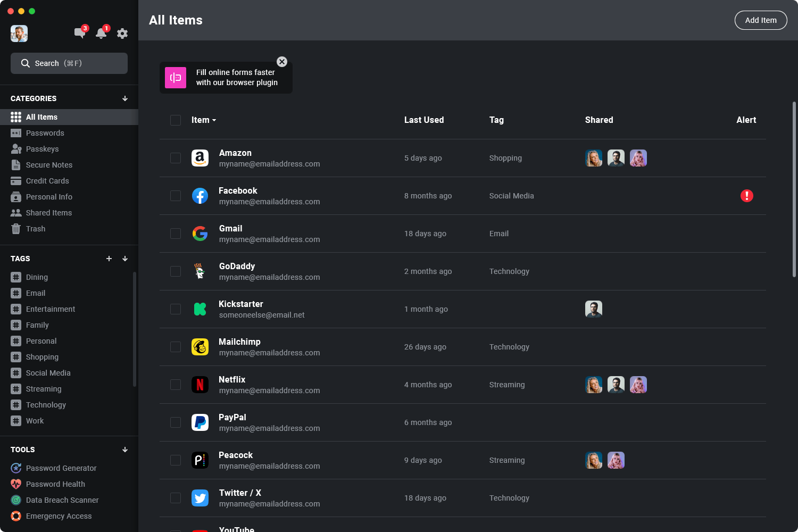
Task: Check the Gmail row checkbox
Action: coord(176,234)
